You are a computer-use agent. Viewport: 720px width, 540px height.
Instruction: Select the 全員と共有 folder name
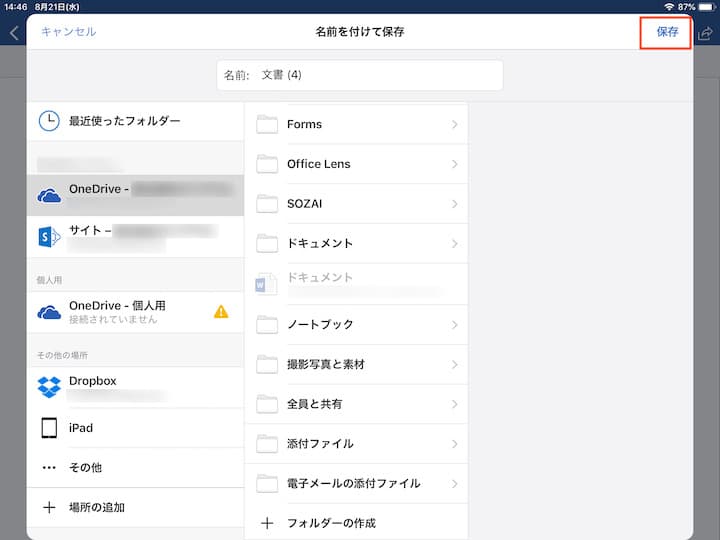(315, 404)
